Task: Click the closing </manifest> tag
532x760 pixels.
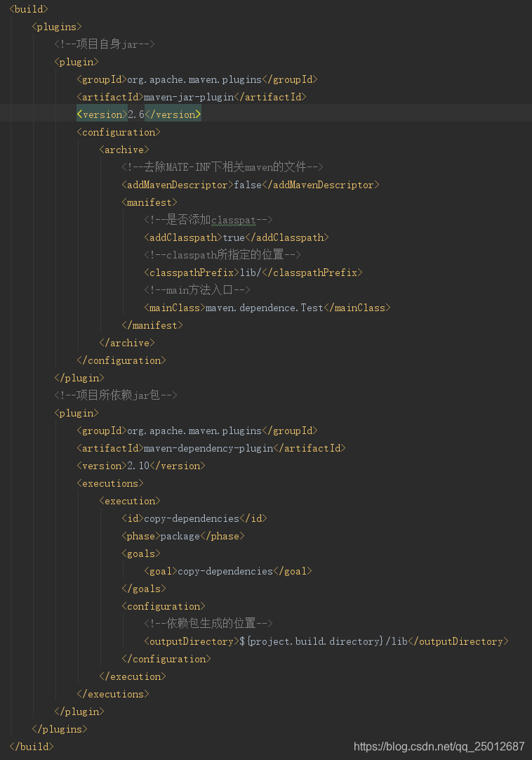Action: pyautogui.click(x=152, y=325)
